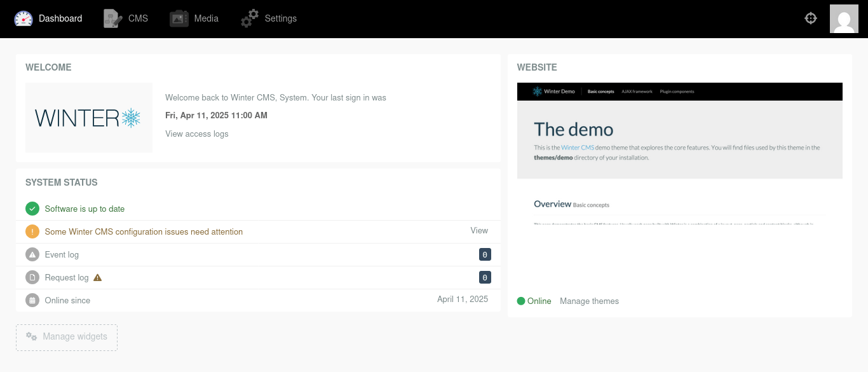Click the green Online status dot

tap(521, 301)
